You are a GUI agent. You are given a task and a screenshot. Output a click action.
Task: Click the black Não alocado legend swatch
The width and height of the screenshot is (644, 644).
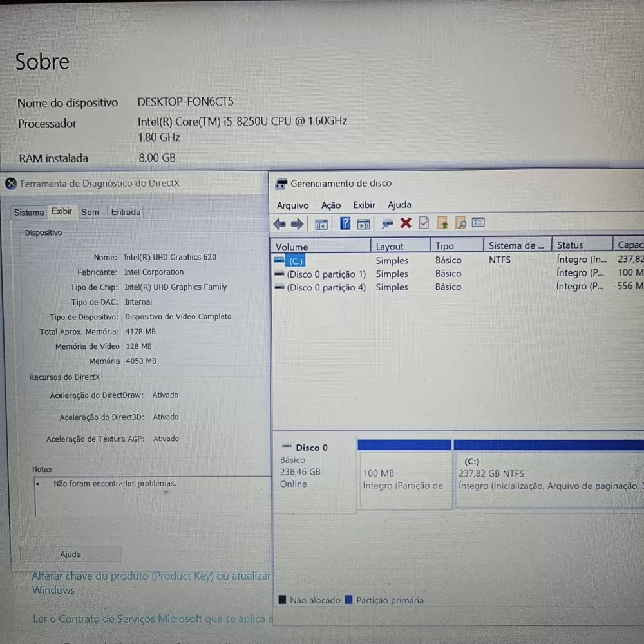click(x=282, y=600)
